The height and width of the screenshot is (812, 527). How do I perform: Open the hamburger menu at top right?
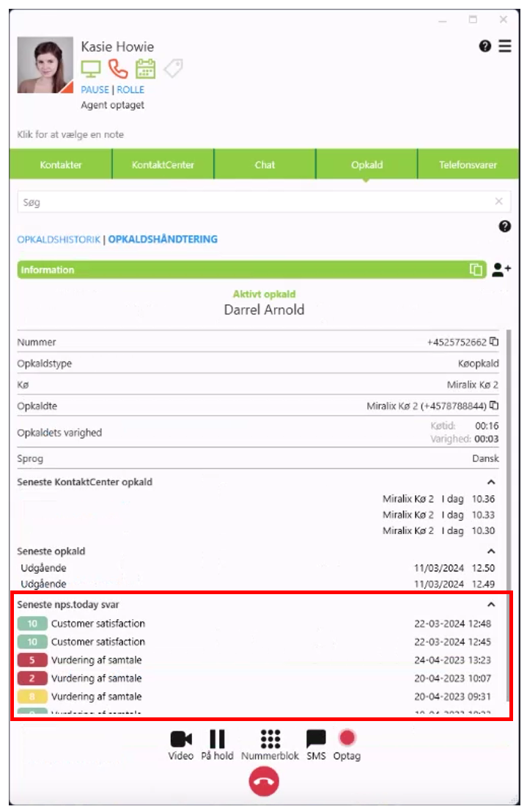click(x=505, y=46)
